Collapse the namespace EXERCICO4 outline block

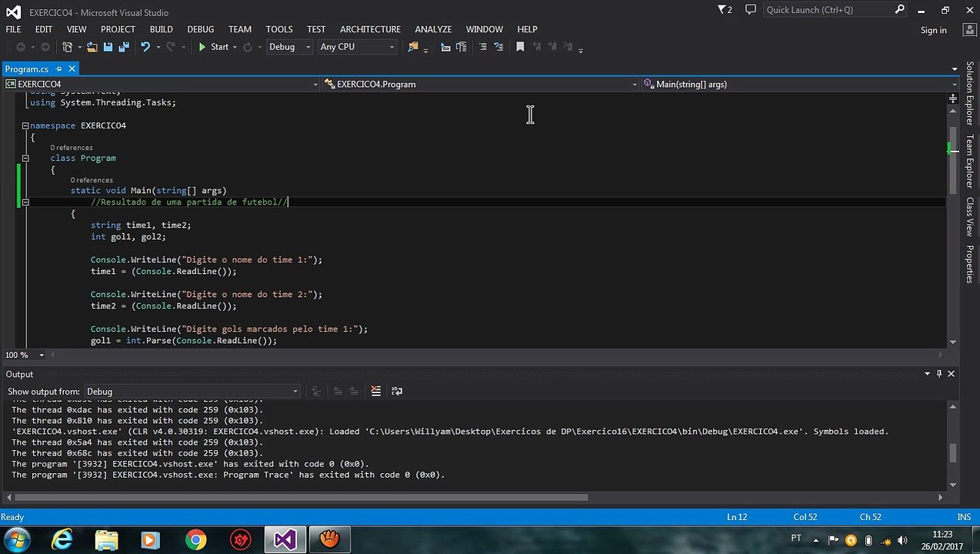(x=25, y=125)
